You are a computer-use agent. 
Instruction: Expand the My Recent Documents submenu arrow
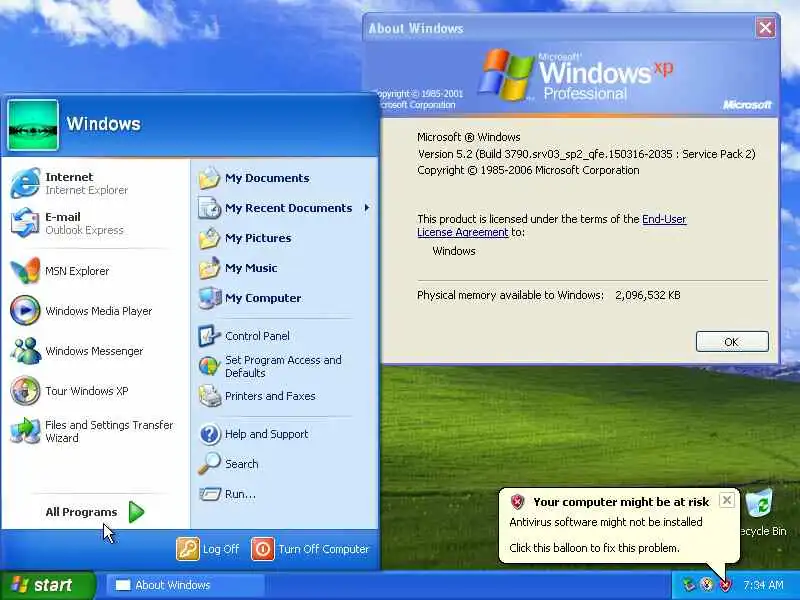366,208
